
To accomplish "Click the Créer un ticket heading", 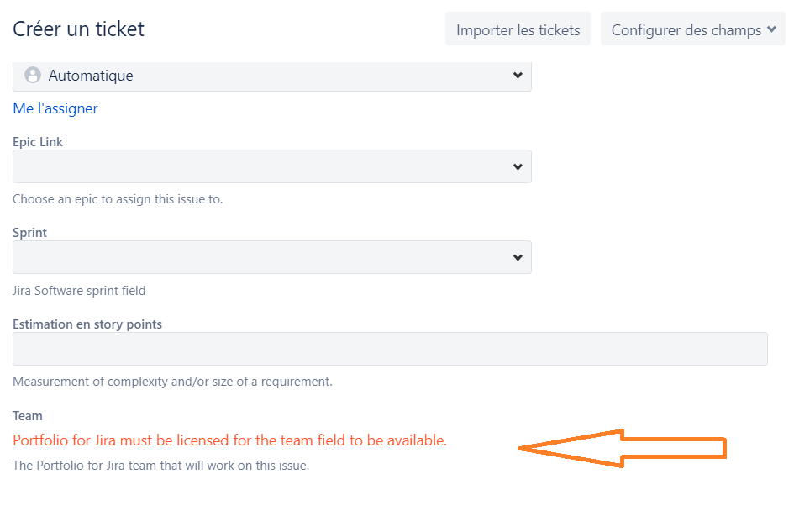I will click(x=78, y=29).
